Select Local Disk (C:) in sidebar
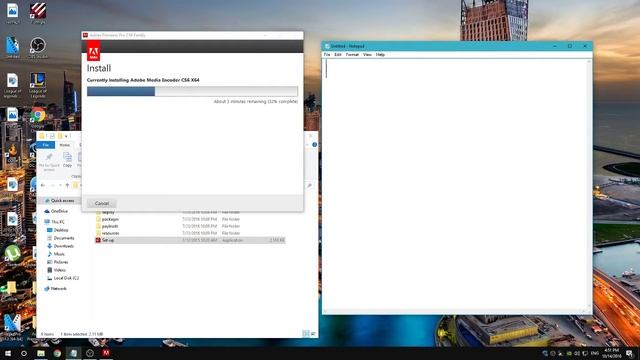 pos(63,278)
